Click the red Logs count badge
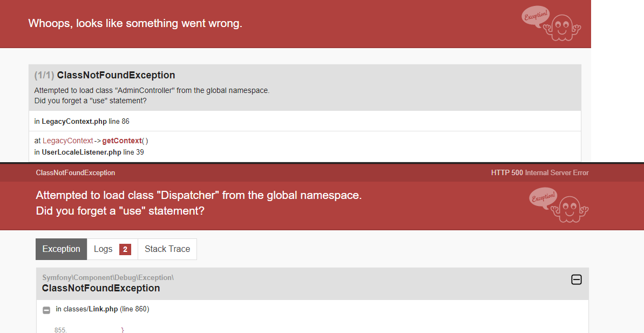The height and width of the screenshot is (333, 644). pos(125,250)
